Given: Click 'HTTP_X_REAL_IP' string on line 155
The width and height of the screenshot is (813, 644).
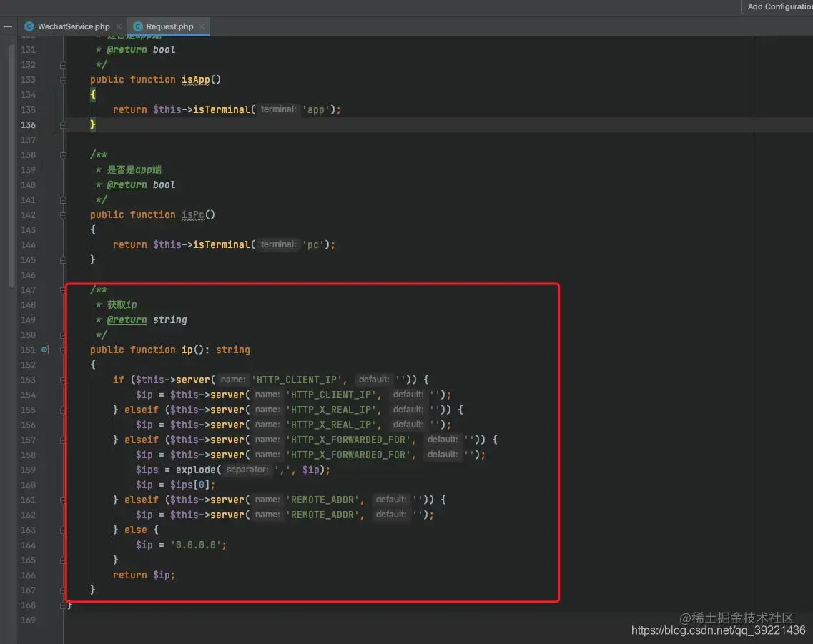Looking at the screenshot, I should [331, 410].
